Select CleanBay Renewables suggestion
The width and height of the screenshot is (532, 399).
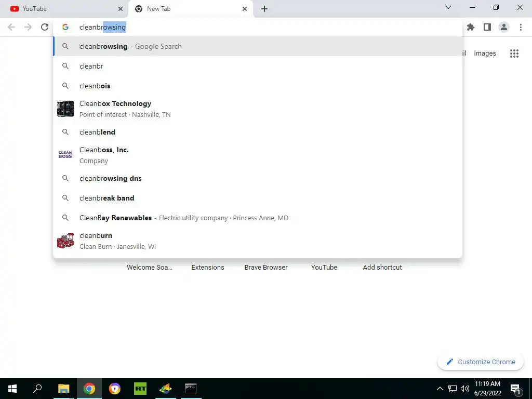(x=258, y=218)
